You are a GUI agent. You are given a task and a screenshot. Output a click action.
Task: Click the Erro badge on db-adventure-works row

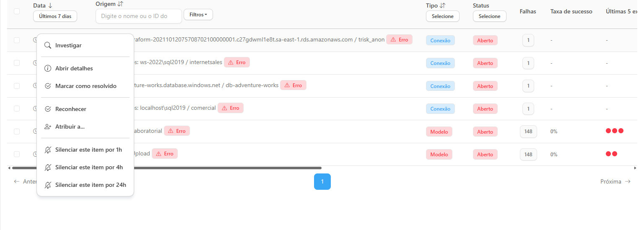pyautogui.click(x=293, y=85)
